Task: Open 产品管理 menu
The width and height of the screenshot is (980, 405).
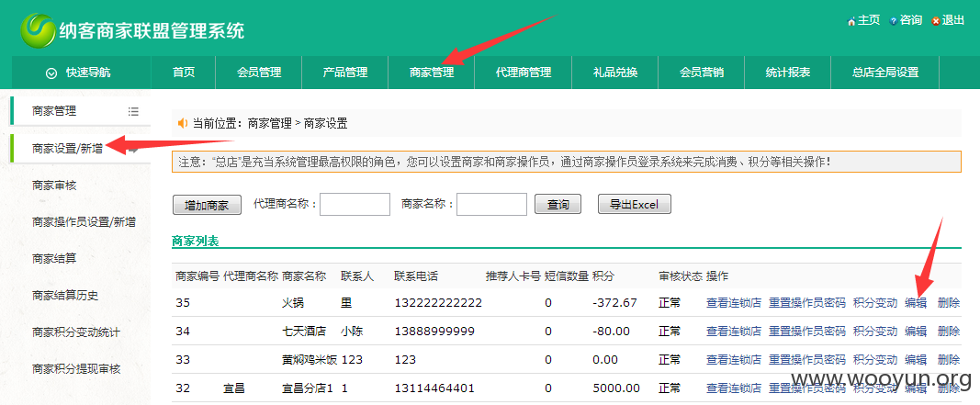Action: click(345, 73)
